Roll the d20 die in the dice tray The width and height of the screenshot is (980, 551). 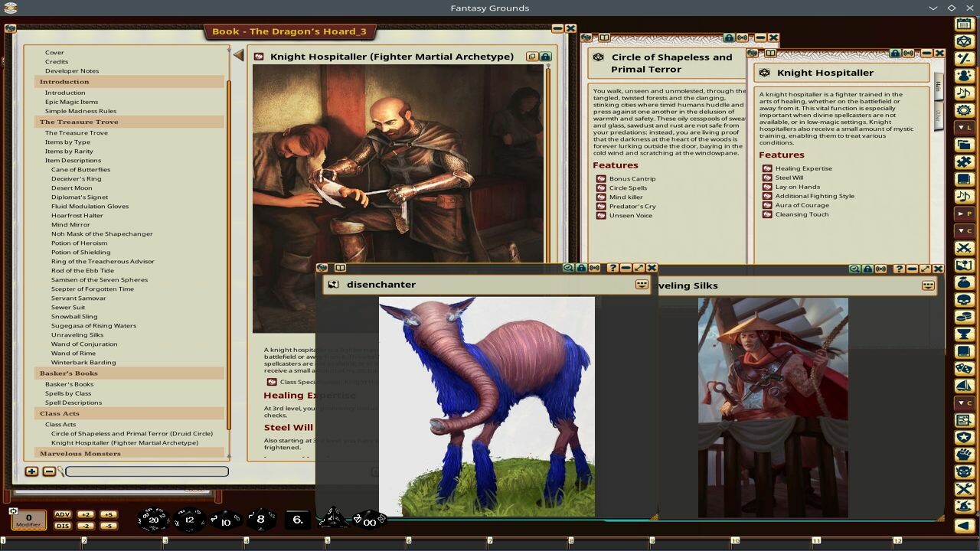(x=153, y=520)
